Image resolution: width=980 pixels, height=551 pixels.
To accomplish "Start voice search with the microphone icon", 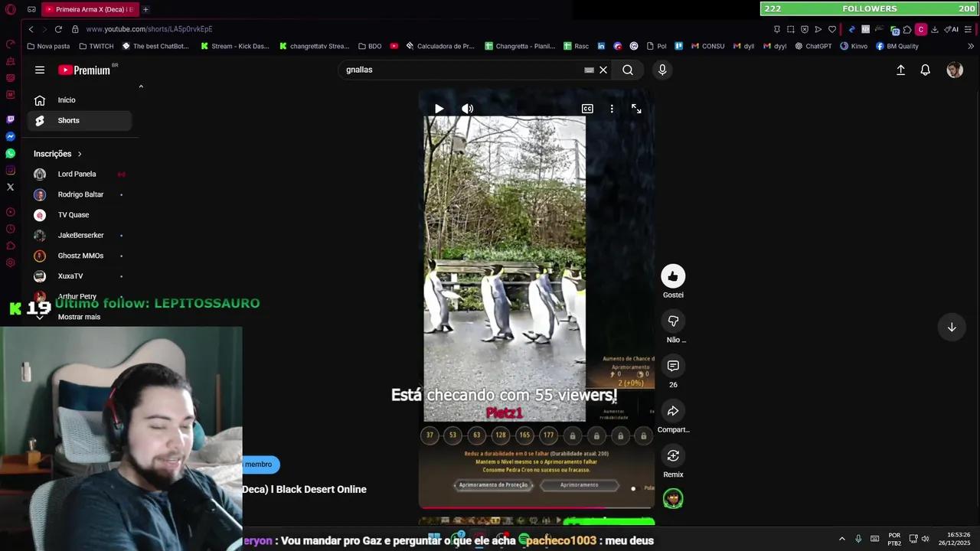I will pos(661,70).
